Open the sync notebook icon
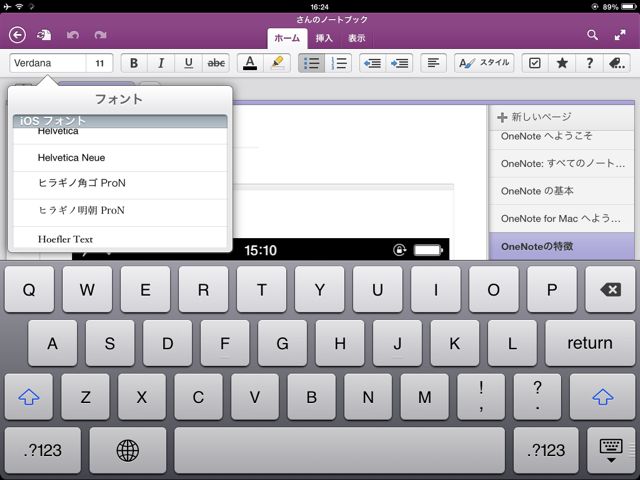The height and width of the screenshot is (480, 640). click(x=44, y=35)
